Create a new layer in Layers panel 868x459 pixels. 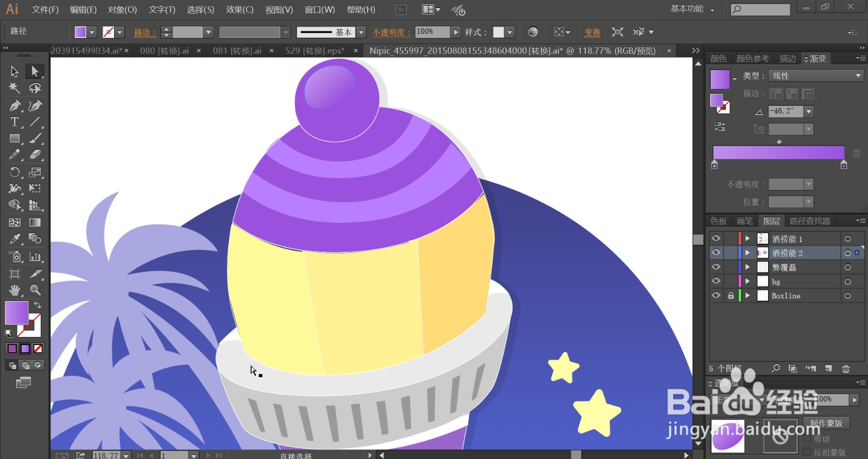click(x=828, y=368)
